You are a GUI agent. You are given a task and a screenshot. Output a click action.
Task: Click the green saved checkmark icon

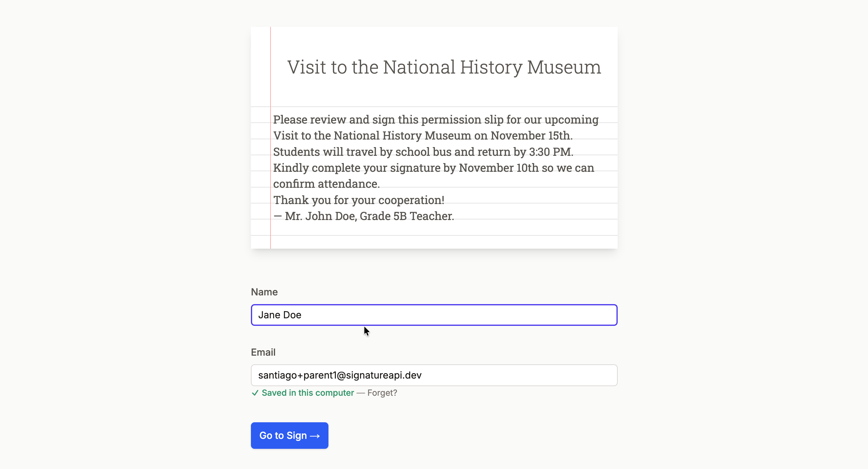(255, 393)
